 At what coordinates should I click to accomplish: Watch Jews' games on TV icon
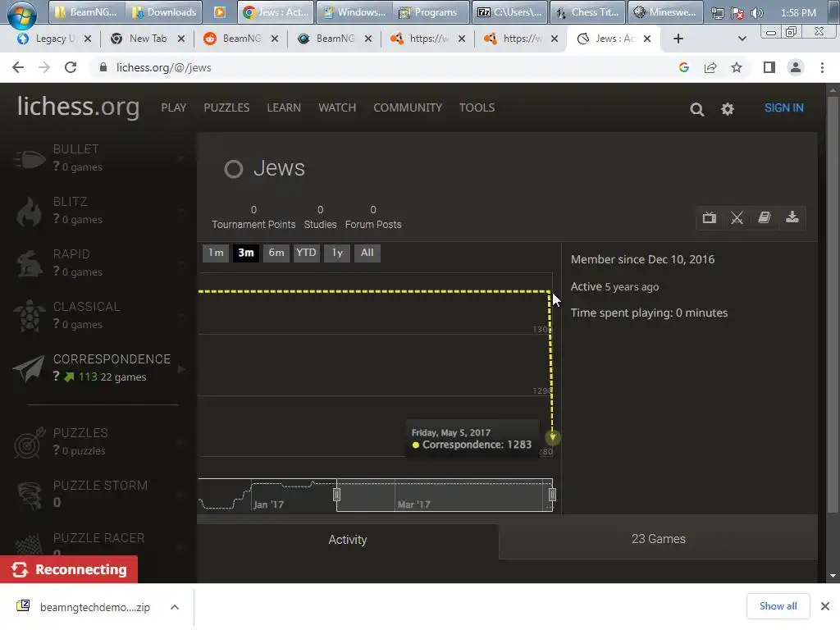click(x=710, y=217)
